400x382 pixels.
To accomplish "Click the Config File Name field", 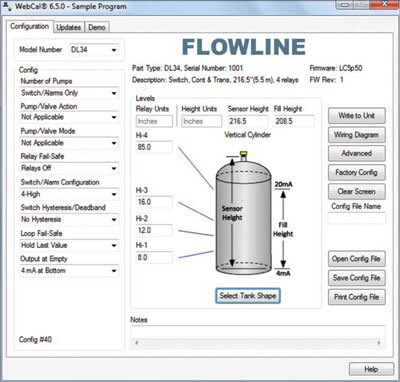I will (357, 218).
